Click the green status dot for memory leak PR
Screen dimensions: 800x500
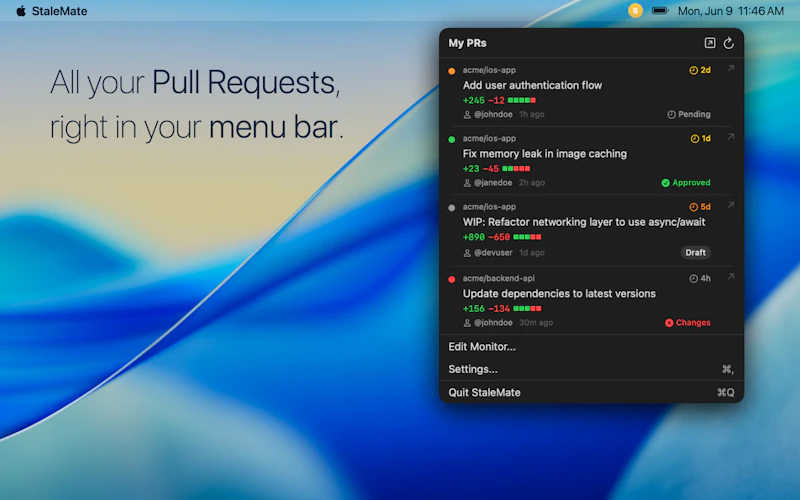(452, 139)
